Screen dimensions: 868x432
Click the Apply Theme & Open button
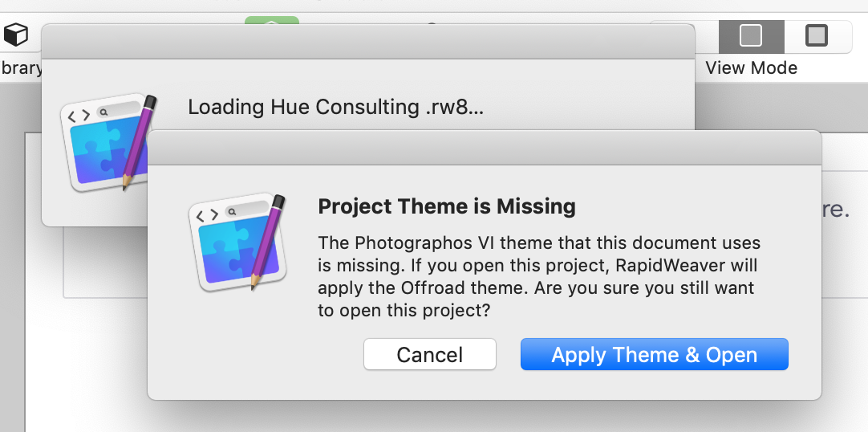tap(654, 355)
